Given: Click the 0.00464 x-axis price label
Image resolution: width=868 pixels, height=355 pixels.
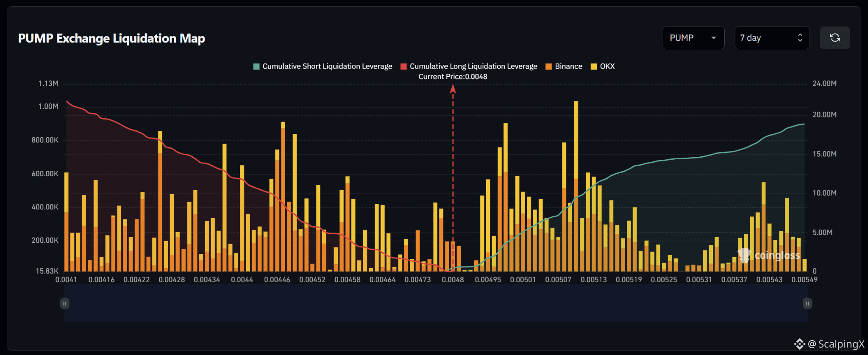Looking at the screenshot, I should pos(382,280).
